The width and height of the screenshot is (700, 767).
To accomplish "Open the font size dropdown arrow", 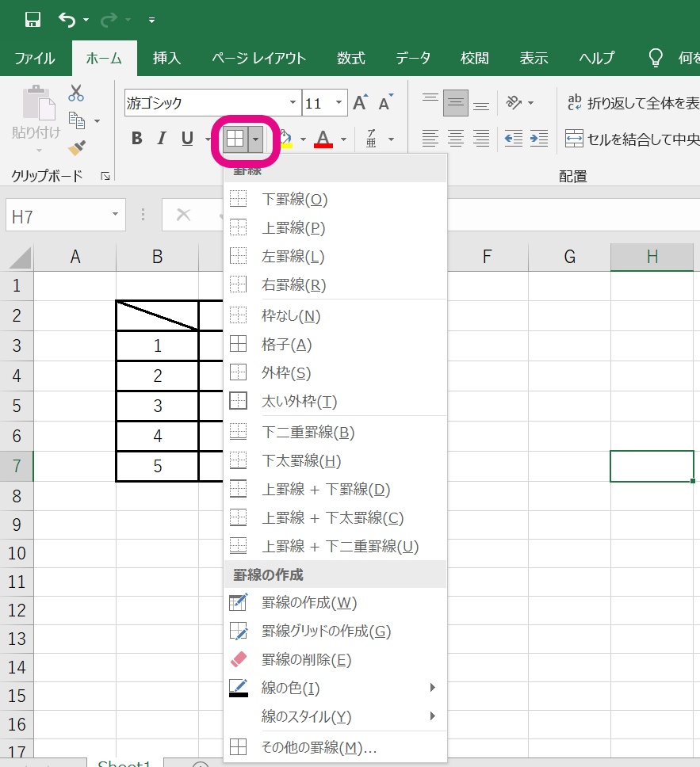I will (x=340, y=103).
